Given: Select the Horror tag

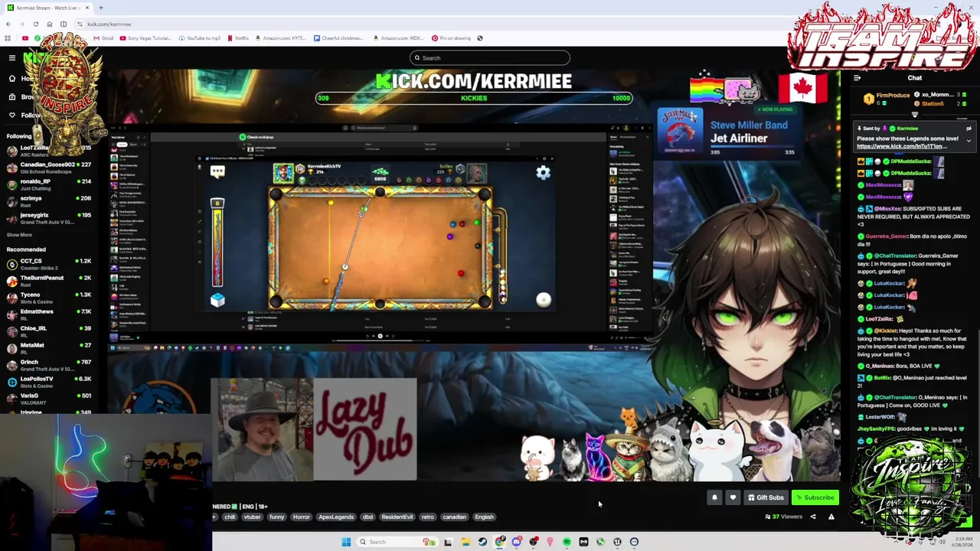Looking at the screenshot, I should pyautogui.click(x=302, y=517).
